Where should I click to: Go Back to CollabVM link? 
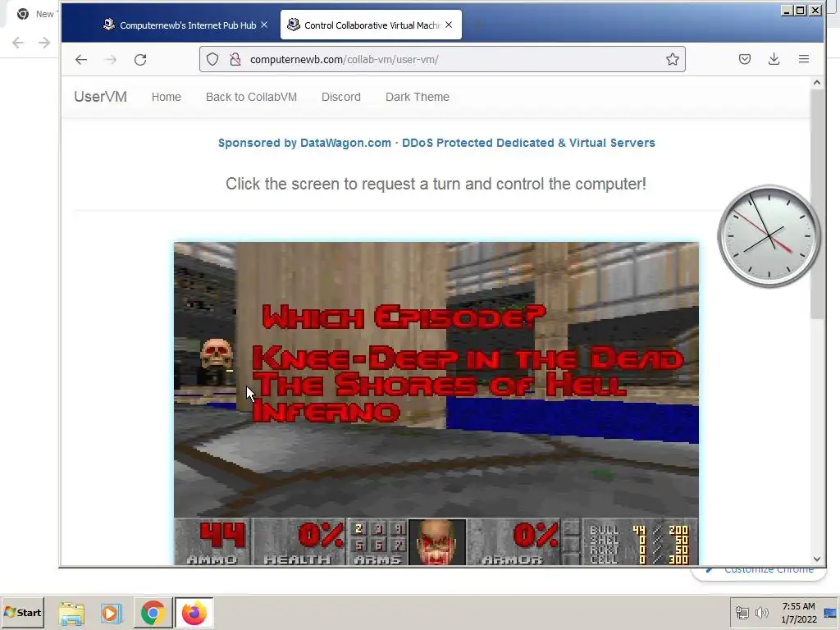tap(251, 97)
